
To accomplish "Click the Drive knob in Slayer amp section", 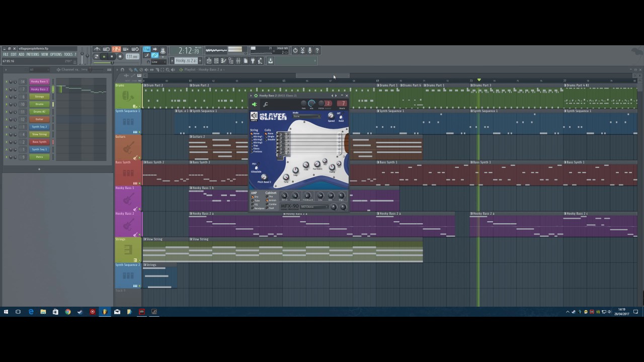I will click(284, 195).
